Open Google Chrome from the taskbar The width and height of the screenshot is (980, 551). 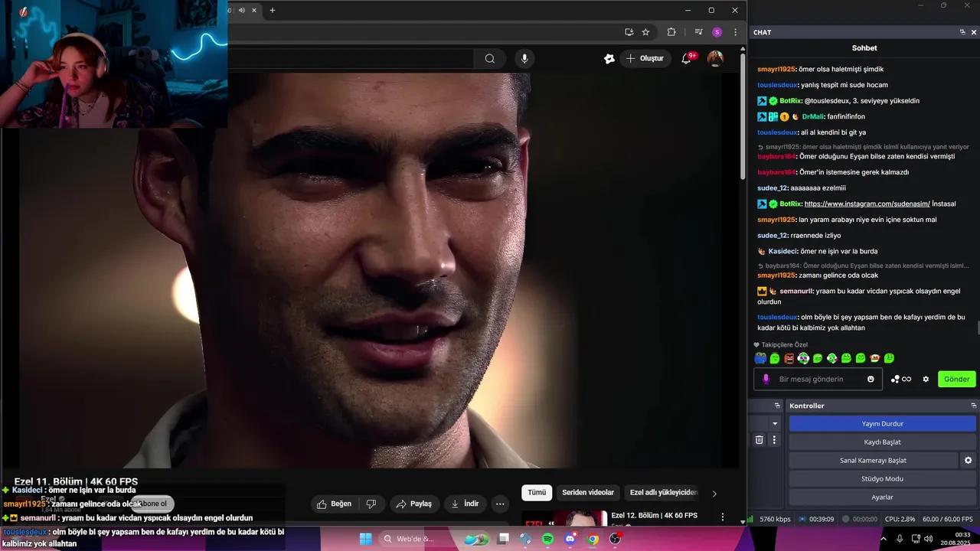pos(593,539)
